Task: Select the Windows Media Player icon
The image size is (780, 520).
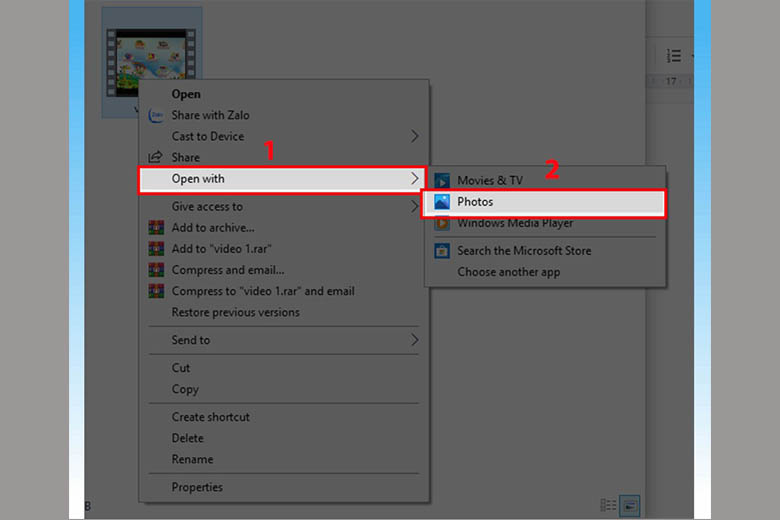Action: [442, 223]
